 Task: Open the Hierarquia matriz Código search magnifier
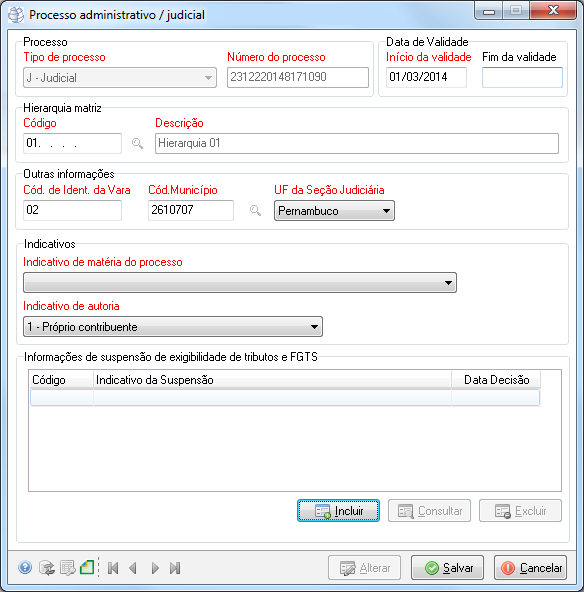coord(137,143)
